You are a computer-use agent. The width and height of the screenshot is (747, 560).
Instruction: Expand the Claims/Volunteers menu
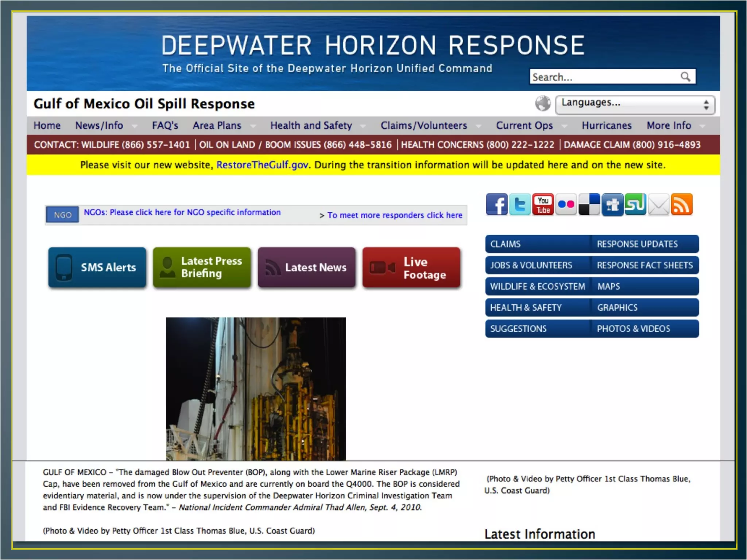tap(424, 125)
